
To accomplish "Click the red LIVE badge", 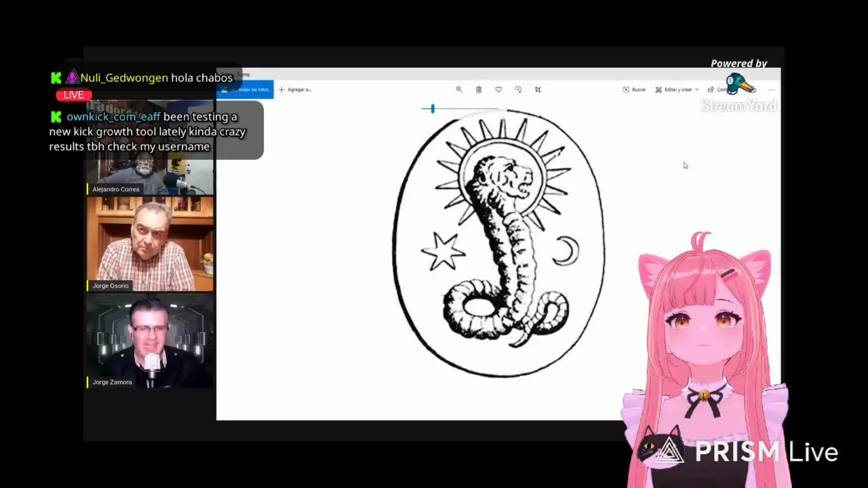I will pyautogui.click(x=74, y=95).
